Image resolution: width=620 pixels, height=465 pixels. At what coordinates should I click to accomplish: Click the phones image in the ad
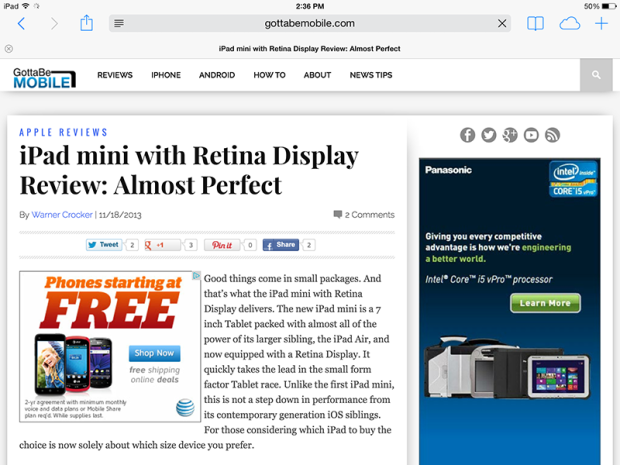pos(74,365)
